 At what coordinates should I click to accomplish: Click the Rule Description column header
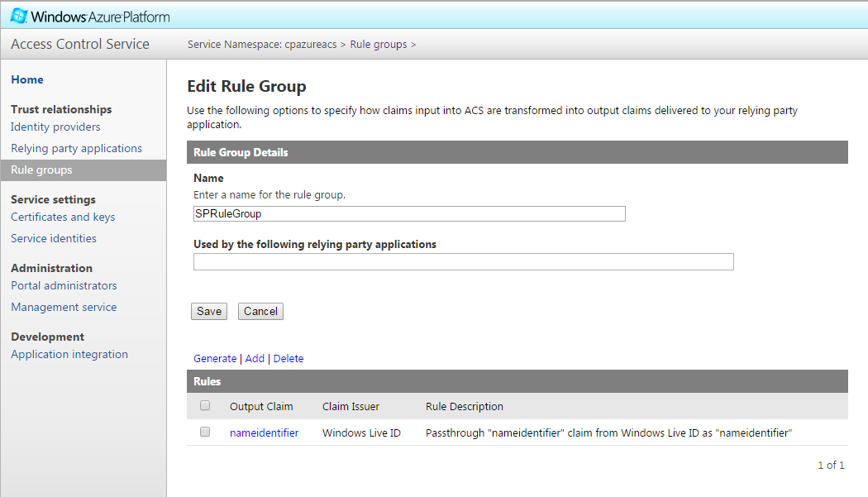tap(465, 406)
